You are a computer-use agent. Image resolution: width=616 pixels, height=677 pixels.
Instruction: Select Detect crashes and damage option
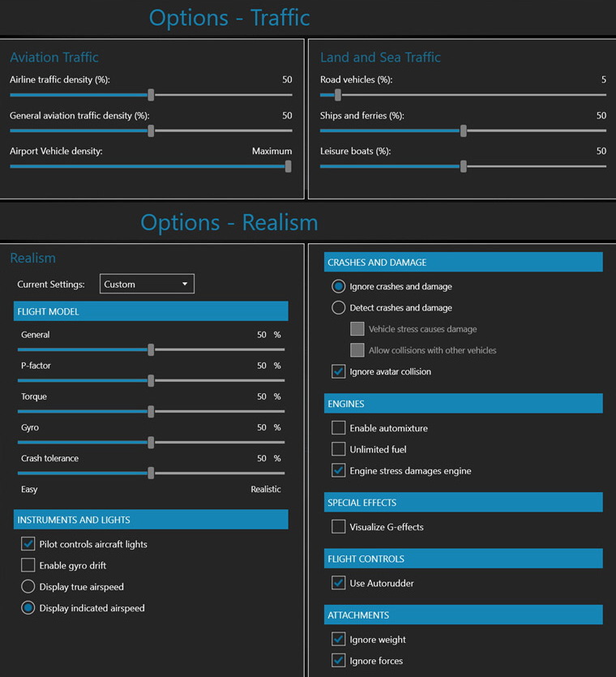[339, 308]
